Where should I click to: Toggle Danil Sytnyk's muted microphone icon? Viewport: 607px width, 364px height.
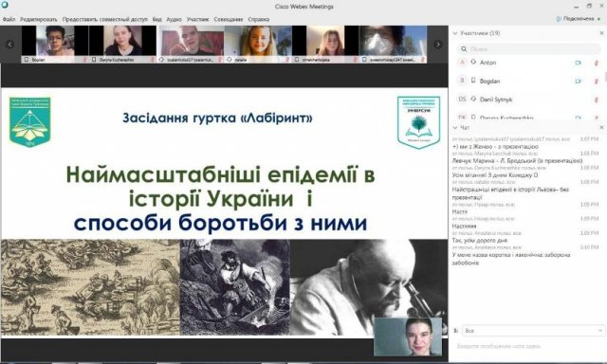click(x=597, y=100)
